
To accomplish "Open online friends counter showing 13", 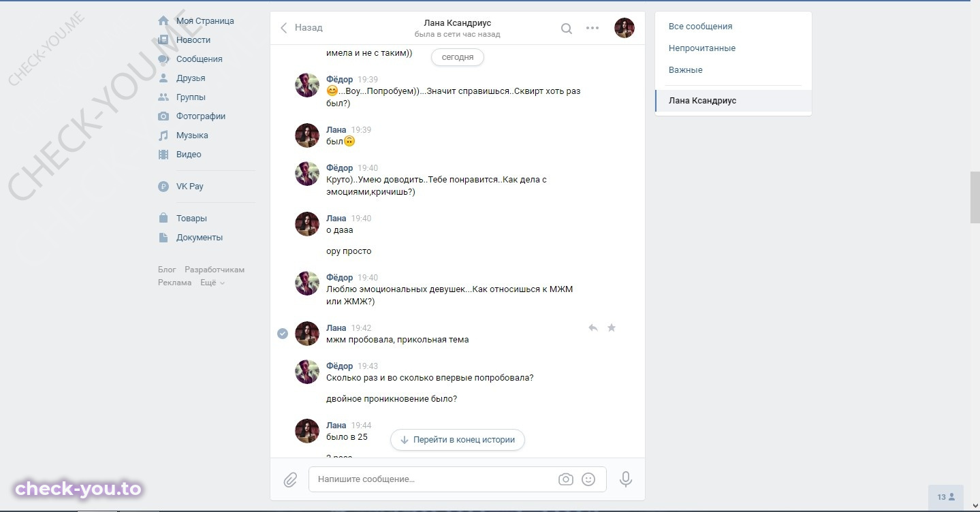I will click(x=947, y=497).
